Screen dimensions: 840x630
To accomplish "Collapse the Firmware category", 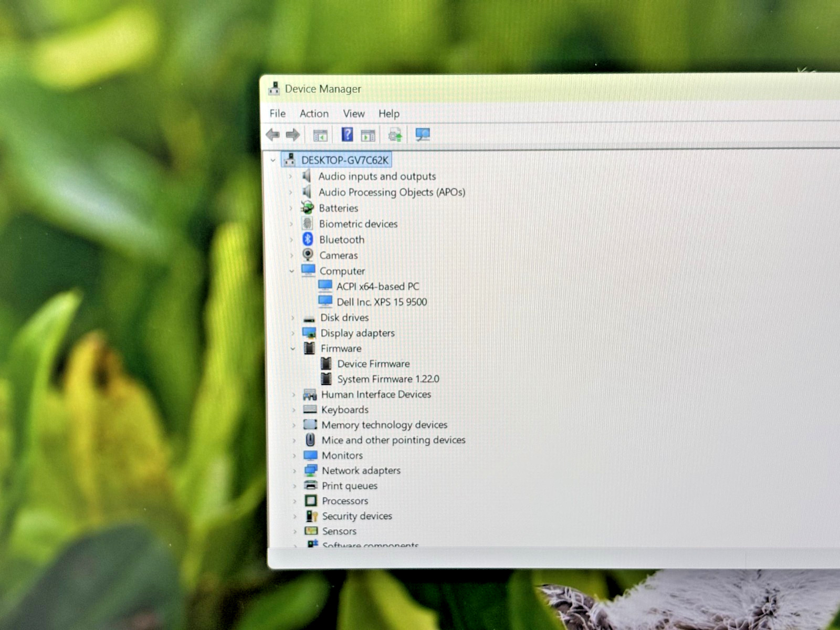I will (x=292, y=349).
